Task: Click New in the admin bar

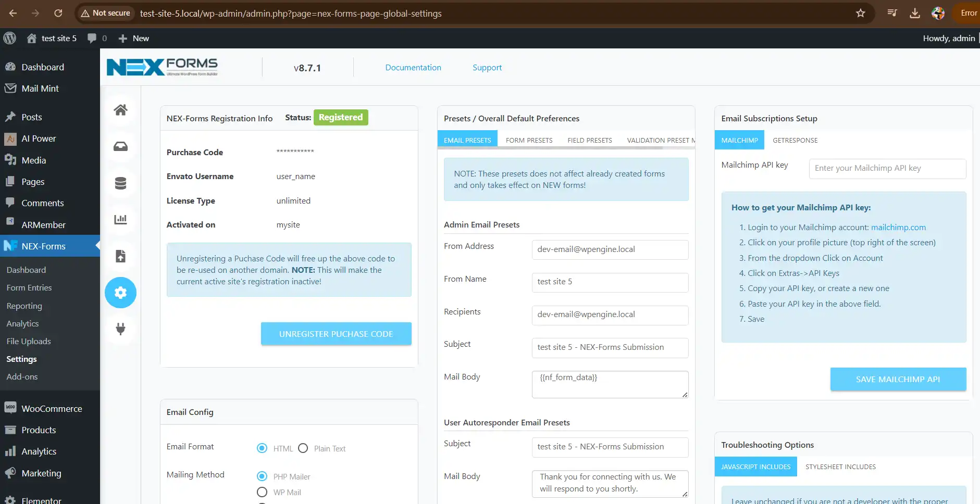Action: coord(134,38)
